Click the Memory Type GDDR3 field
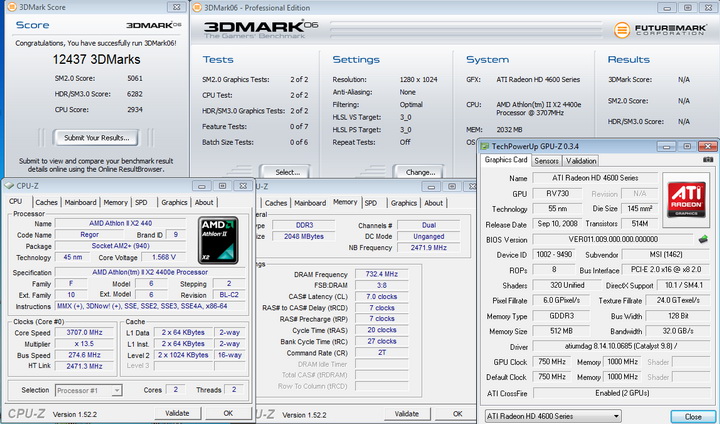Viewport: 720px width, 424px height. 561,316
